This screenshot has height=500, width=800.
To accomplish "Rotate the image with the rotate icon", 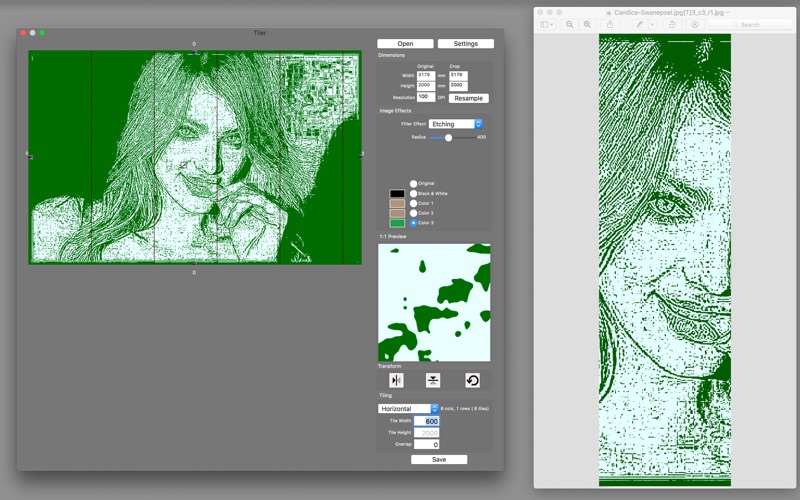I will click(x=472, y=381).
